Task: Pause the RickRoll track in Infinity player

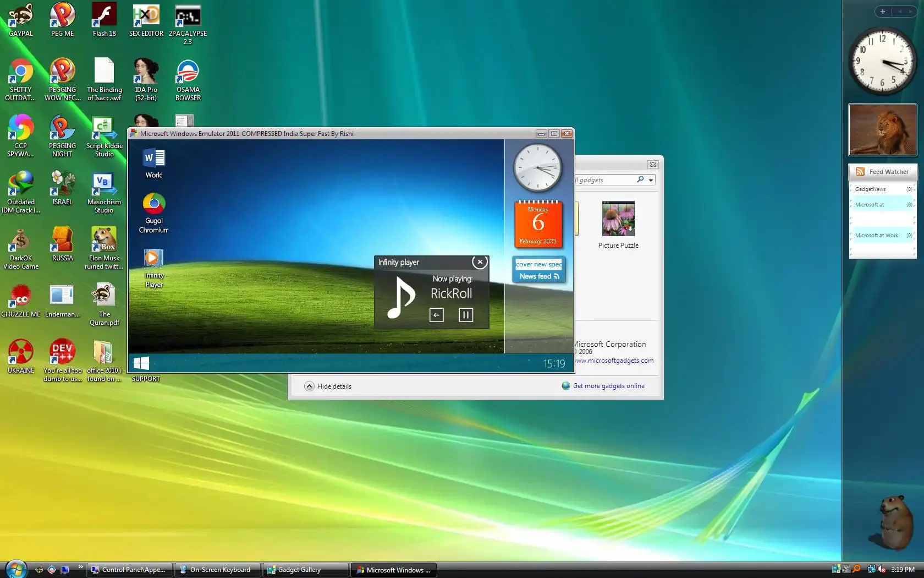Action: click(466, 315)
